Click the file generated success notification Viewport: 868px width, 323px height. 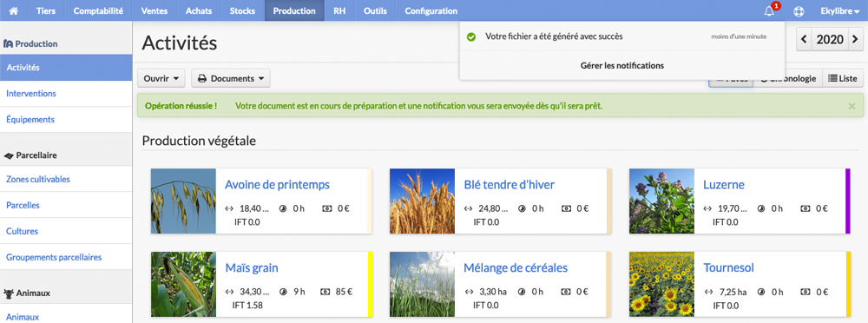621,36
